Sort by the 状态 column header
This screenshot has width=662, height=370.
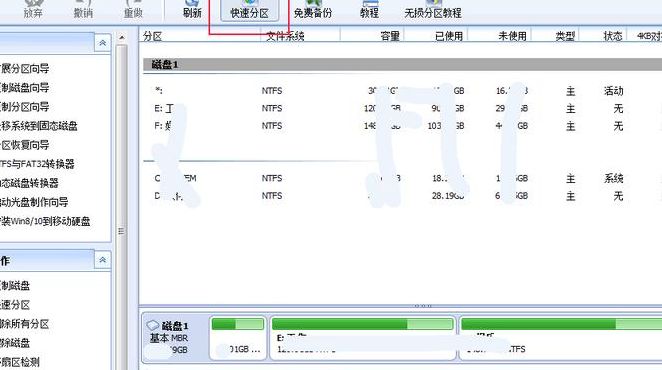click(x=613, y=36)
